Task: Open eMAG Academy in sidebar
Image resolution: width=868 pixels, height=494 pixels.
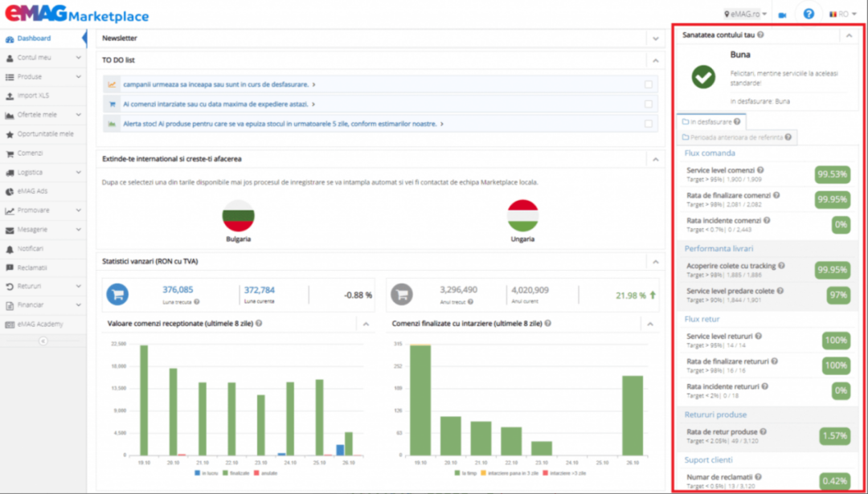Action: [42, 325]
